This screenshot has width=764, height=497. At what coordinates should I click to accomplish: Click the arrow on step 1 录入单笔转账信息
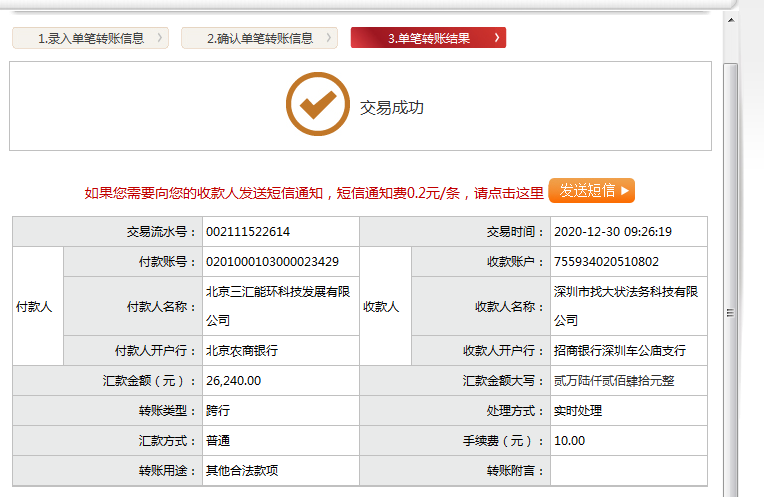[160, 39]
